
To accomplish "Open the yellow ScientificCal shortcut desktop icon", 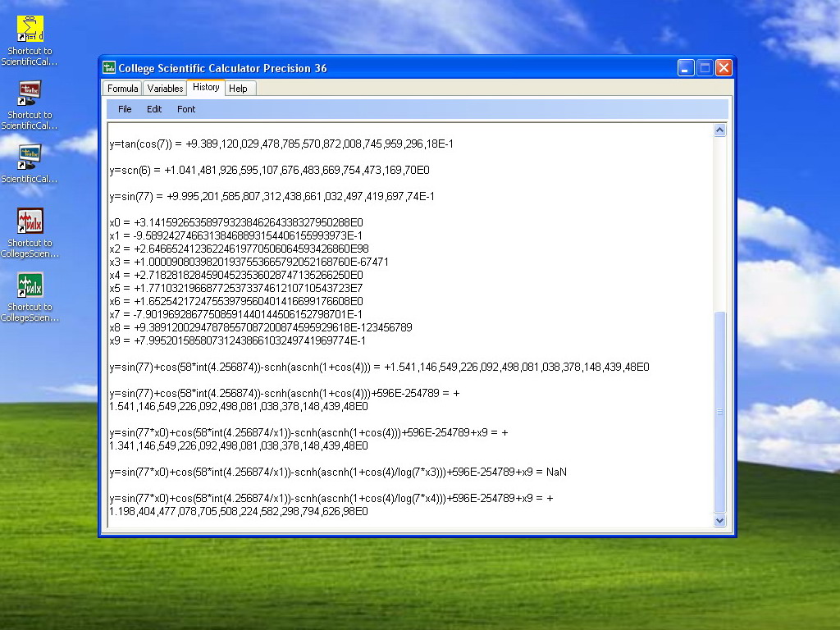I will (30, 41).
